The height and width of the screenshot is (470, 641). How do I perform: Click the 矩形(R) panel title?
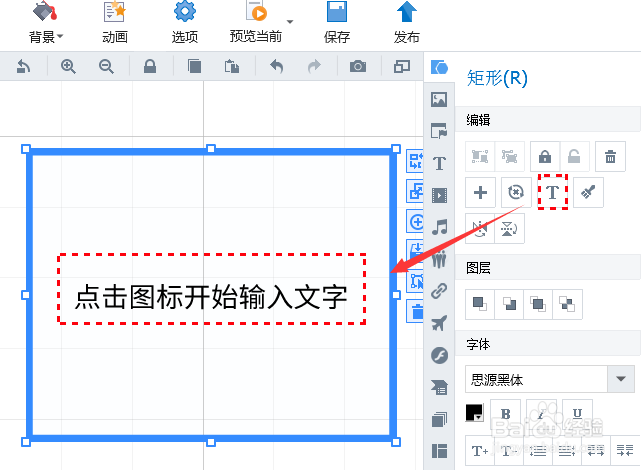pos(497,78)
